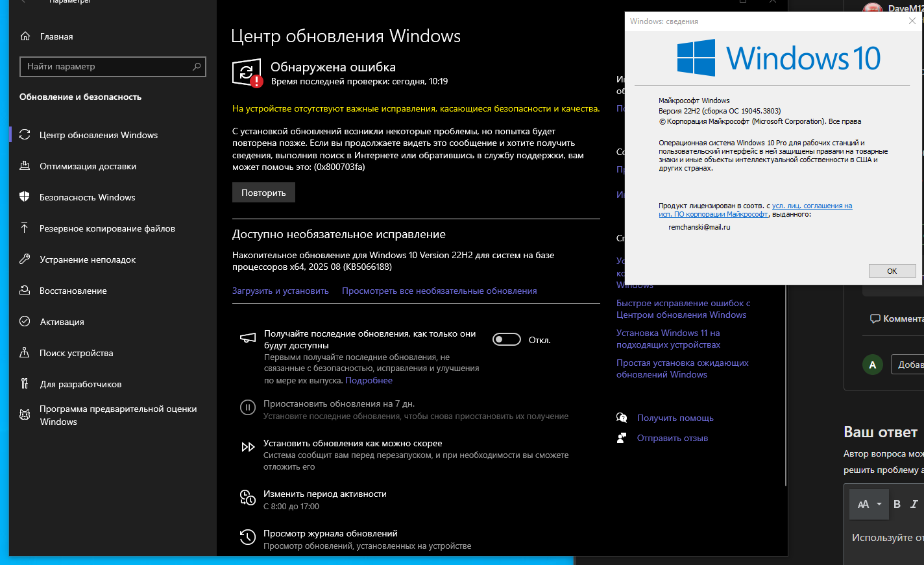Click the Подробнее link
Screen dimensions: 924x565
click(x=369, y=380)
